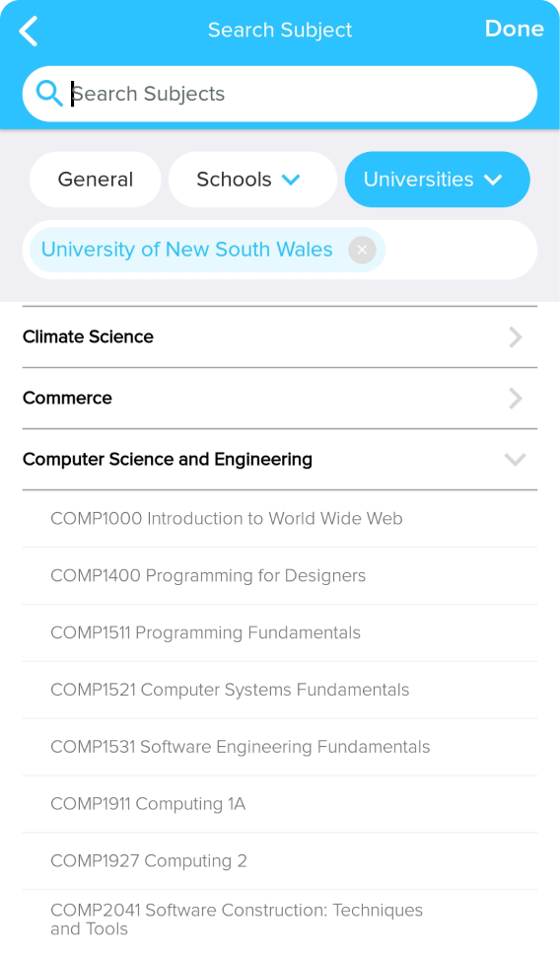
Task: Tap the back arrow icon
Action: tap(29, 31)
